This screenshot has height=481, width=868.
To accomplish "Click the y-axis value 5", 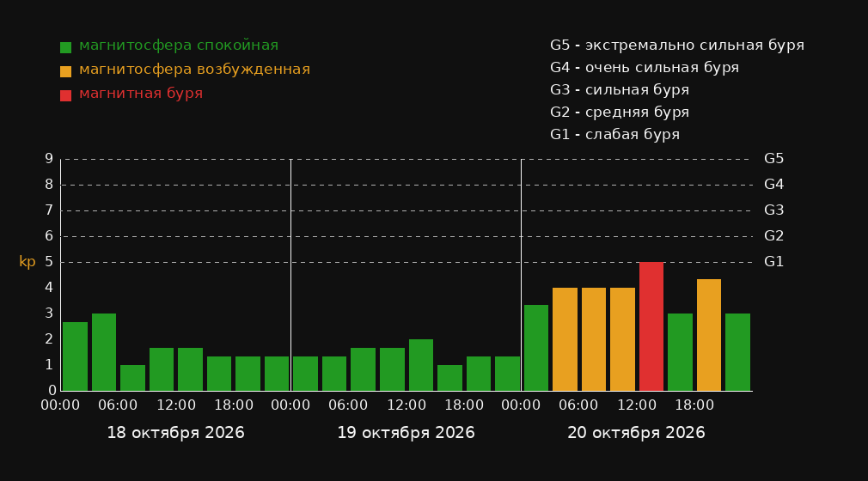I will pos(49,262).
